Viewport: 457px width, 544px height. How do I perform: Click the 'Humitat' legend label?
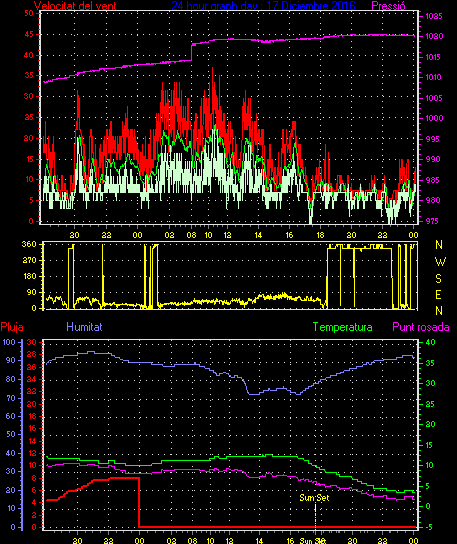pyautogui.click(x=84, y=327)
